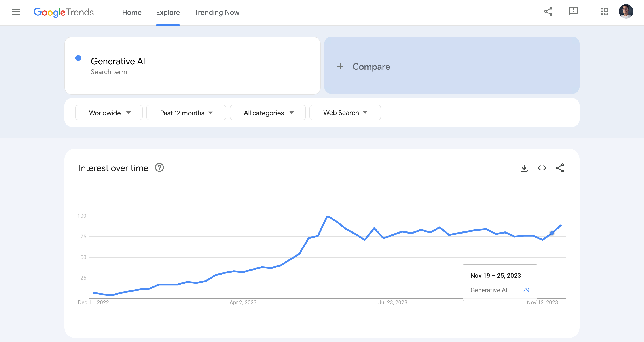
Task: Expand the All categories filter dropdown
Action: pos(267,112)
